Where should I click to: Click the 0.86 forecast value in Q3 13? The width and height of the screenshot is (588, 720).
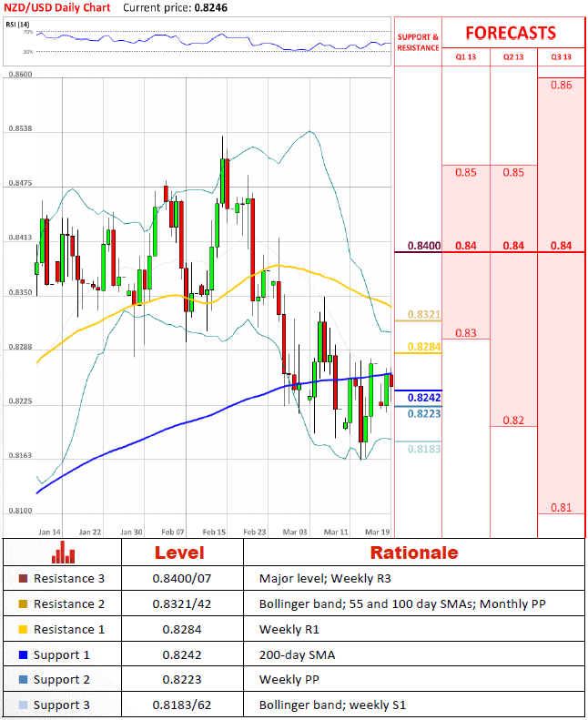(561, 86)
